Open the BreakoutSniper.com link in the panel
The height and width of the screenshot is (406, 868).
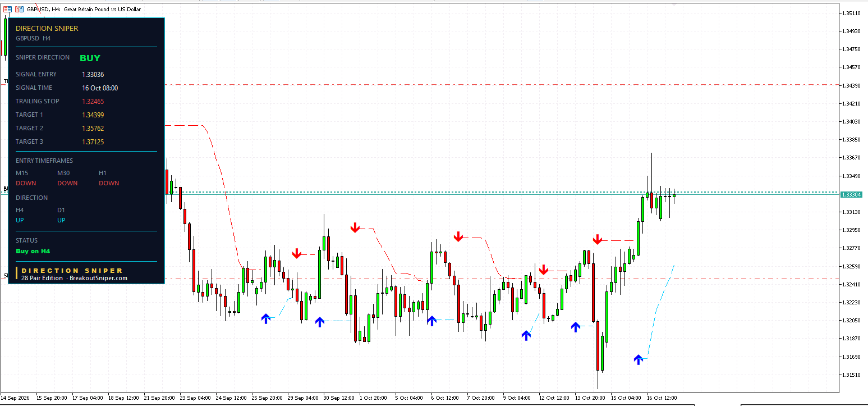pyautogui.click(x=99, y=278)
